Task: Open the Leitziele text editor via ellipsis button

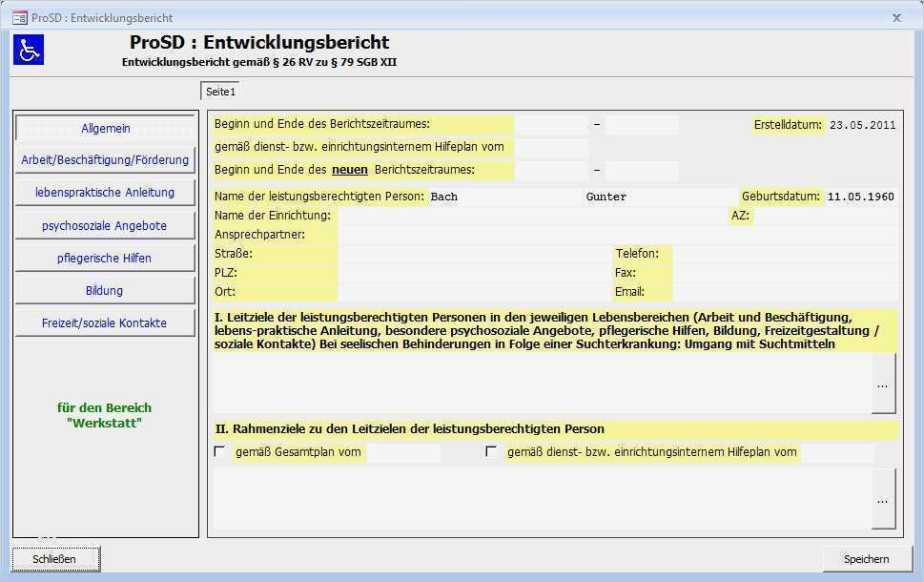Action: [x=883, y=384]
